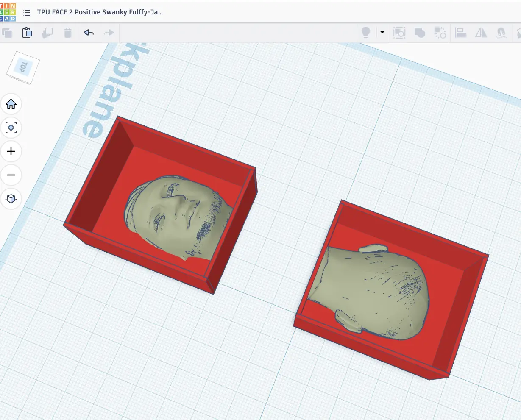Redo the last undone action

coord(109,33)
